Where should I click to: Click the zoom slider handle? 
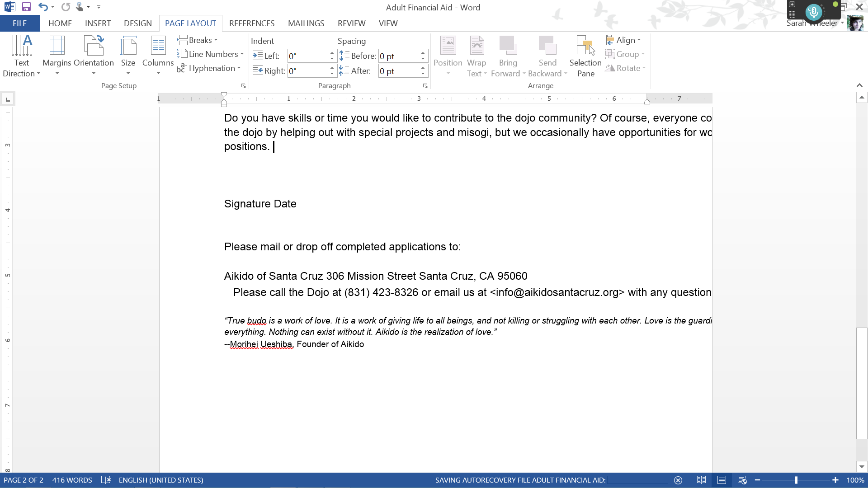796,480
